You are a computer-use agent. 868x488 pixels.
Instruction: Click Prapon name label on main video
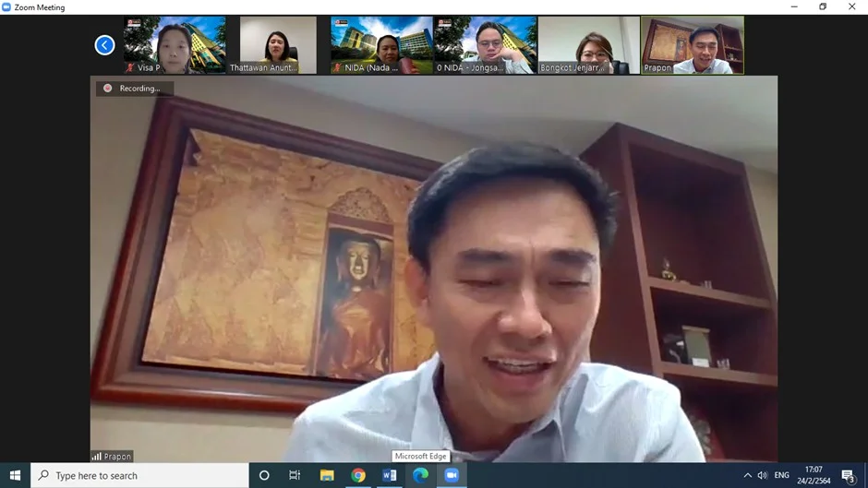pos(117,457)
